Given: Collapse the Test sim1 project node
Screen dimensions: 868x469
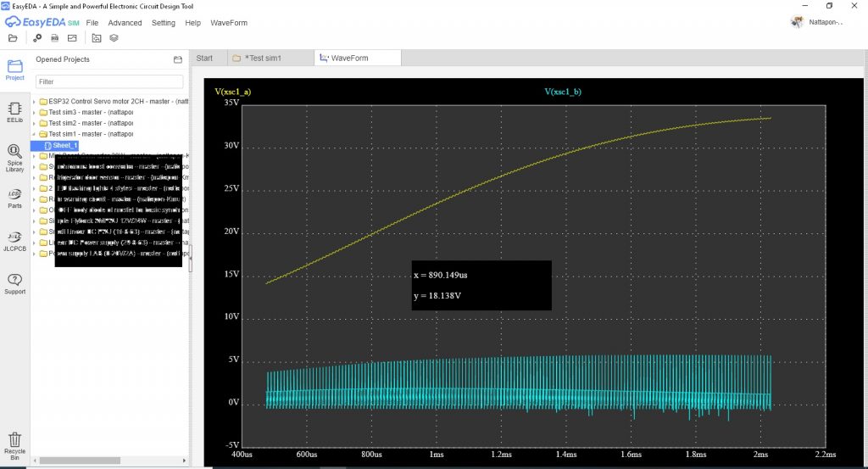Looking at the screenshot, I should pyautogui.click(x=34, y=134).
